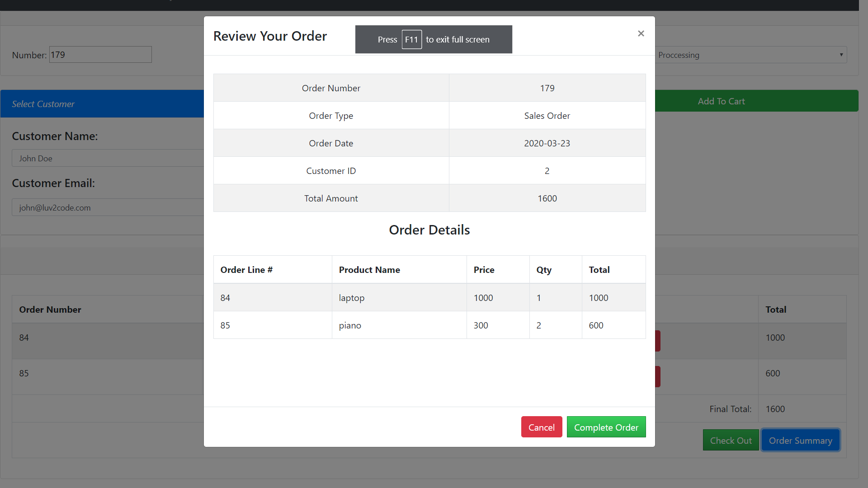This screenshot has height=488, width=868.
Task: Click the Complete Order button
Action: 606,427
